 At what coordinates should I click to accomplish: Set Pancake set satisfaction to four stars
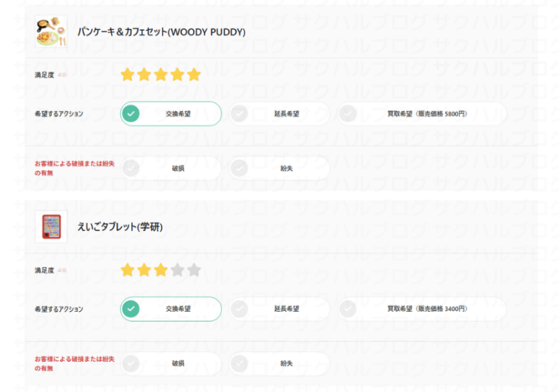[x=177, y=75]
